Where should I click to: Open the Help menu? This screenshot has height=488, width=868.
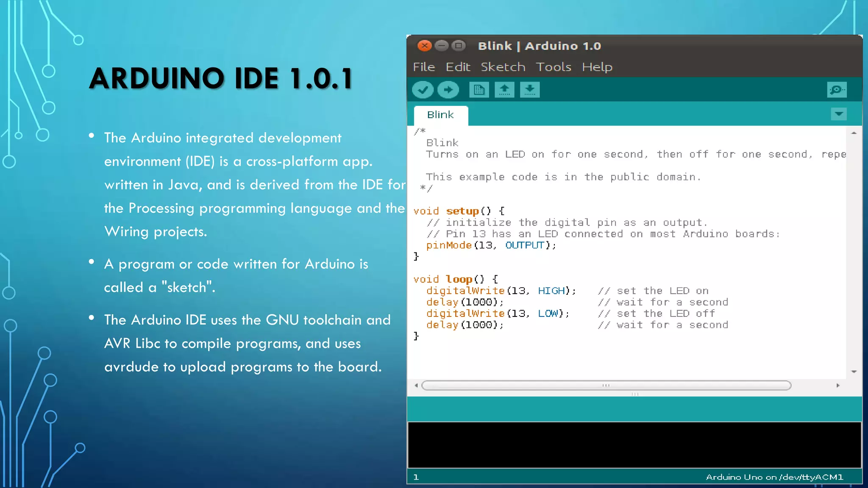point(597,67)
